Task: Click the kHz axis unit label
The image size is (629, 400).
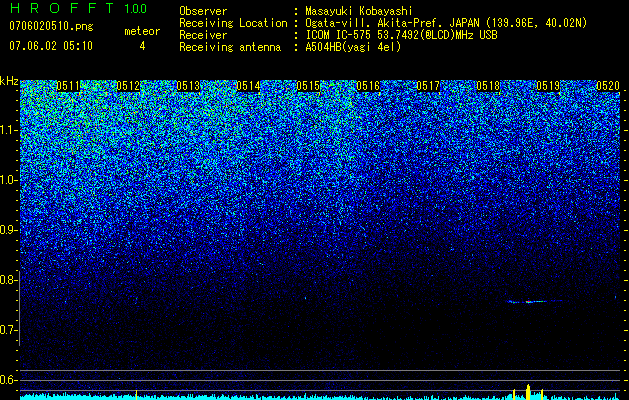Action: 9,81
